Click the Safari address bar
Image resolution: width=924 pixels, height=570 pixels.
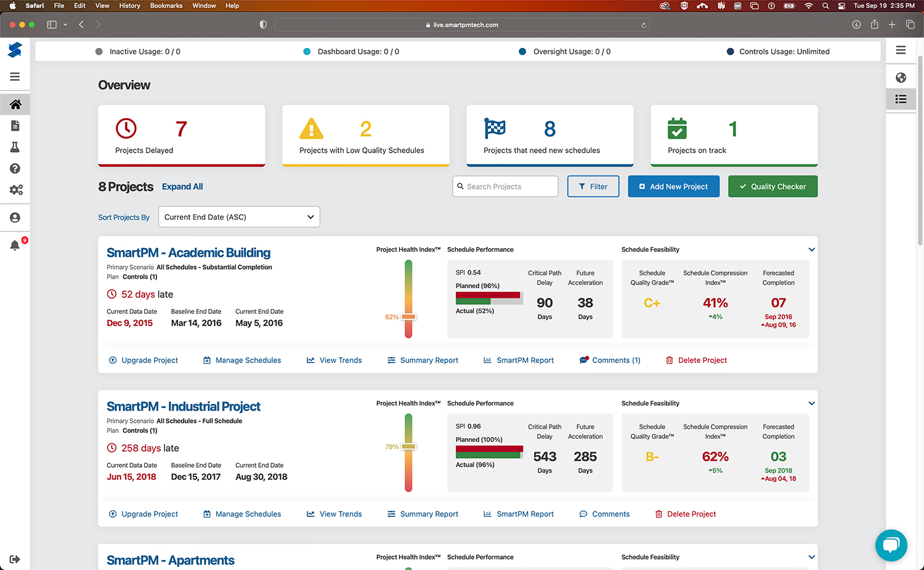[462, 25]
